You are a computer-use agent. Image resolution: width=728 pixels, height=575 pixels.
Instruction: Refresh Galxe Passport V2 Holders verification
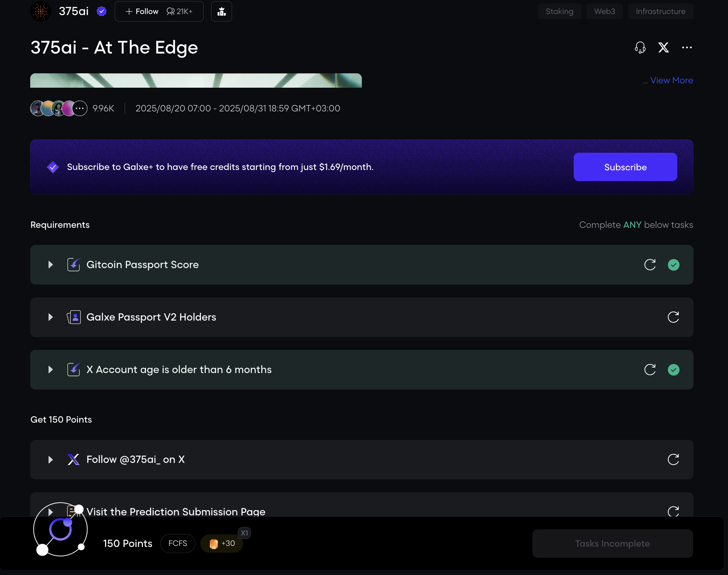coord(673,317)
